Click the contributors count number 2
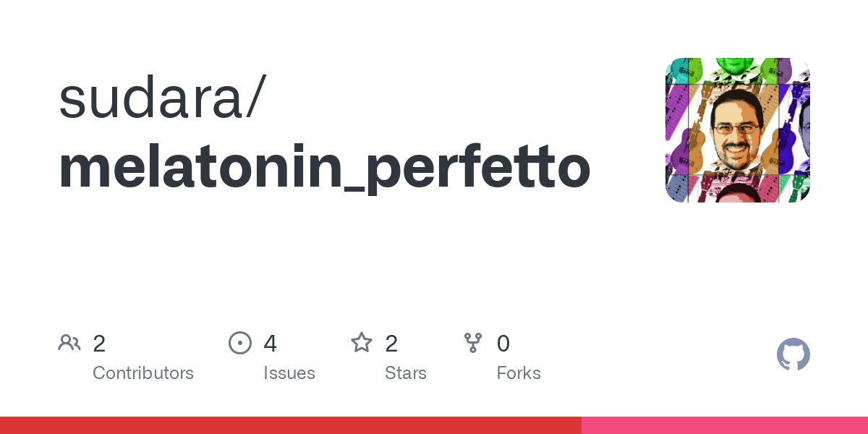The width and height of the screenshot is (868, 434). pos(100,344)
